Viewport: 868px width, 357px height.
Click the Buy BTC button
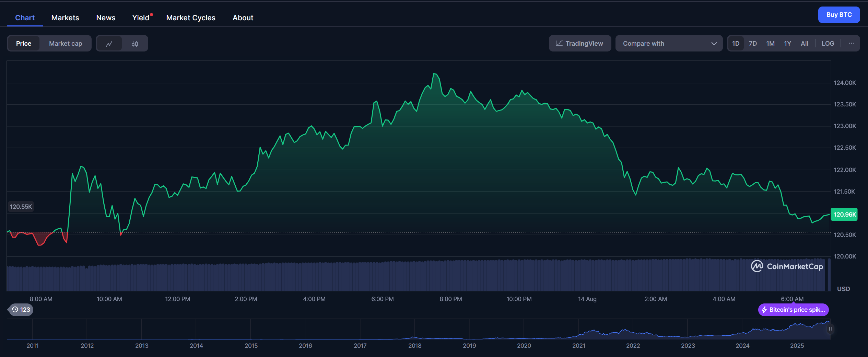[839, 15]
